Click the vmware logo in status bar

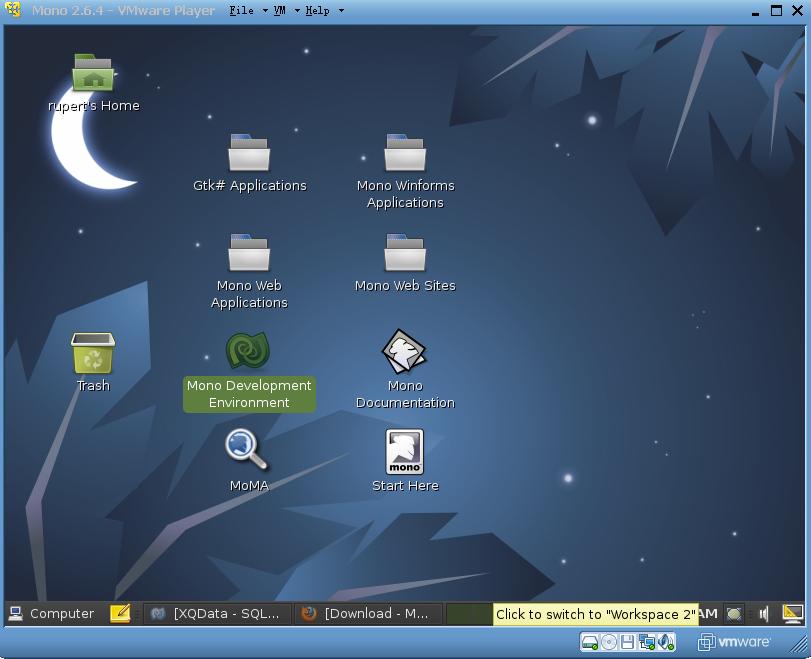coord(734,642)
